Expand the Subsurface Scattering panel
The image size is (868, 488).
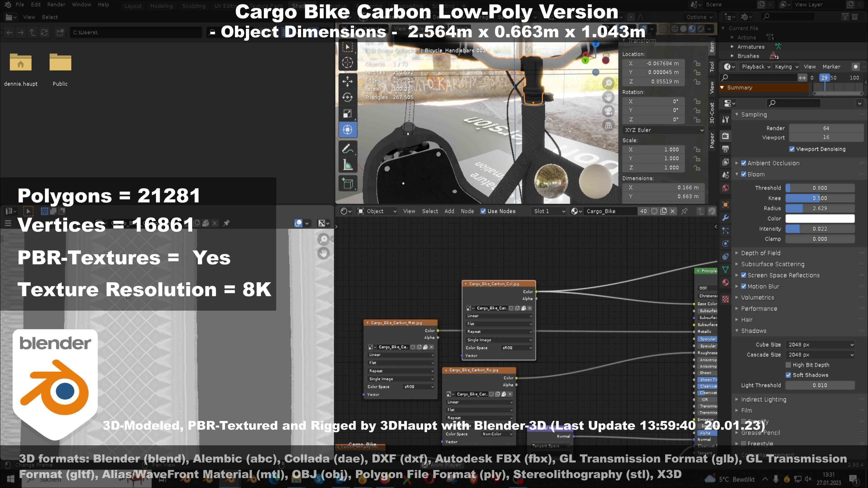773,264
